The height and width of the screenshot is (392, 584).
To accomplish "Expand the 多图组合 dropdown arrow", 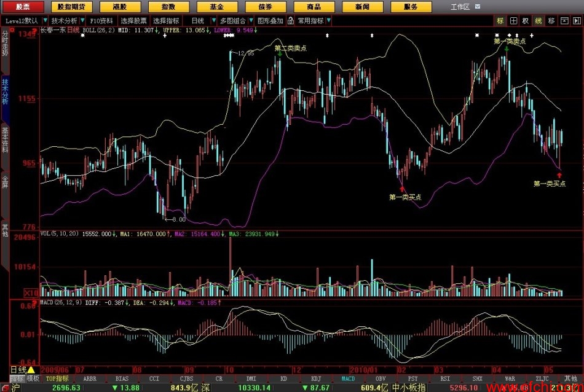I will tap(251, 20).
